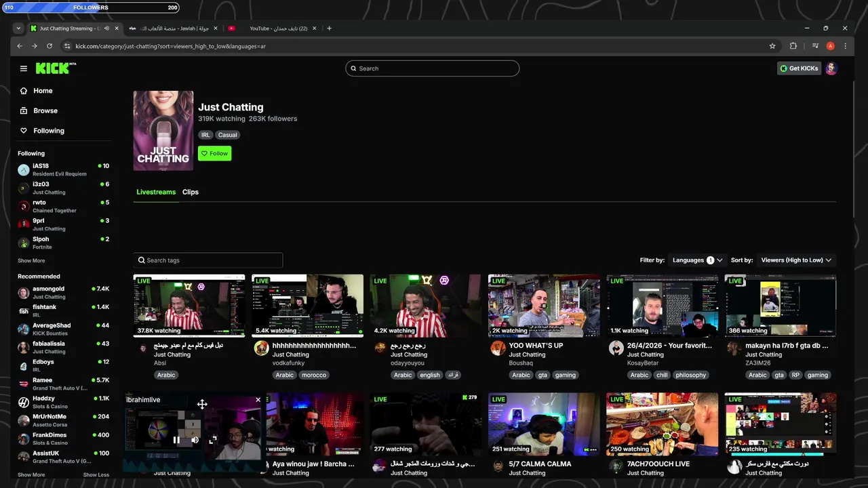
Task: Show More under Following list
Action: [x=31, y=261]
